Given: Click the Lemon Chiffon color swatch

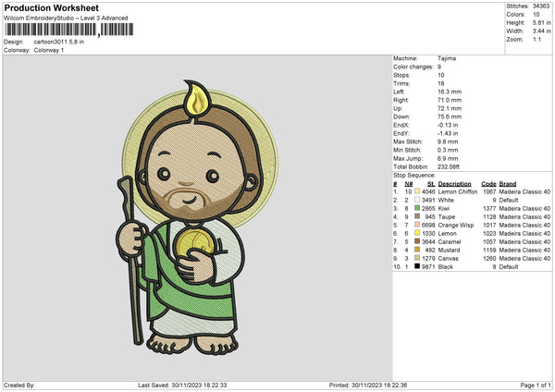Looking at the screenshot, I should pyautogui.click(x=417, y=191).
